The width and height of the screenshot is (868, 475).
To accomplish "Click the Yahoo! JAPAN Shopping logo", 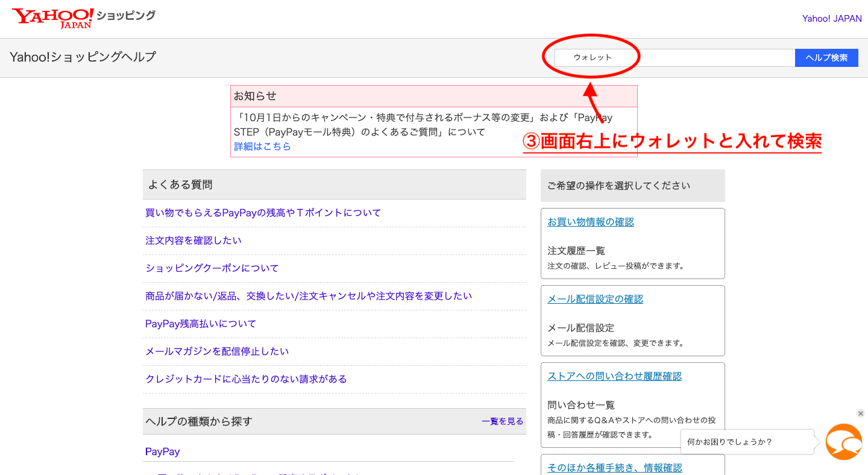I will [83, 18].
